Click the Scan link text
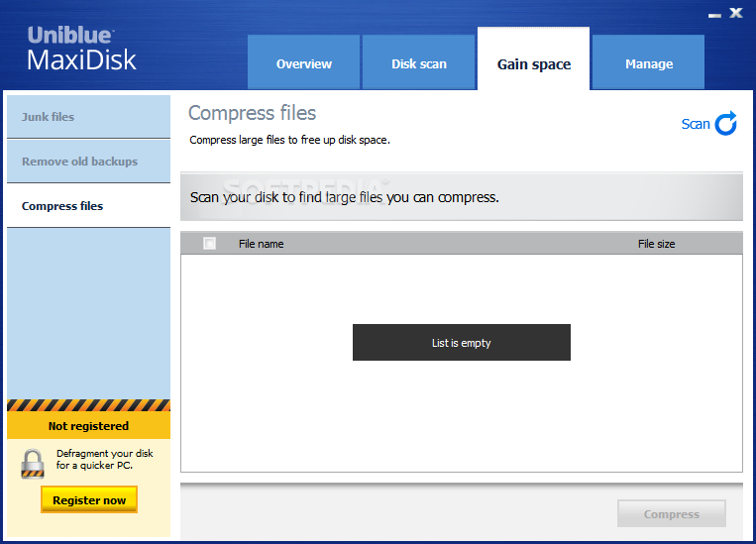The image size is (756, 544). pos(696,124)
